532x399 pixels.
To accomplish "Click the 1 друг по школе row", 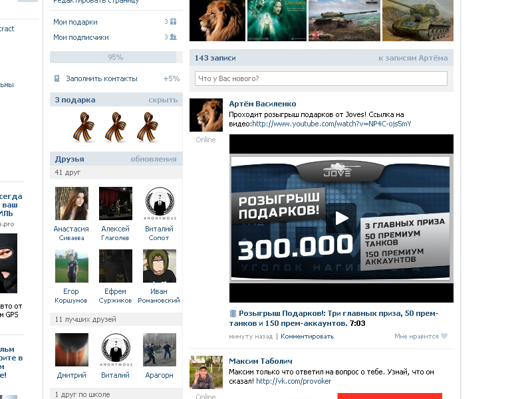I will coord(116,394).
